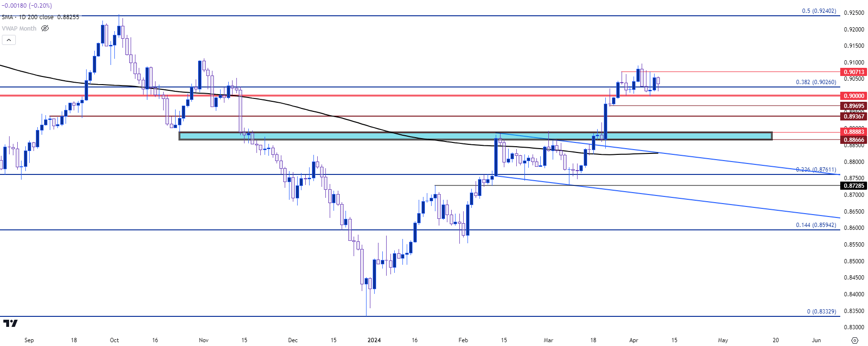Select the 0.382 (0.90260) Fibonacci label
The width and height of the screenshot is (868, 346).
[816, 82]
